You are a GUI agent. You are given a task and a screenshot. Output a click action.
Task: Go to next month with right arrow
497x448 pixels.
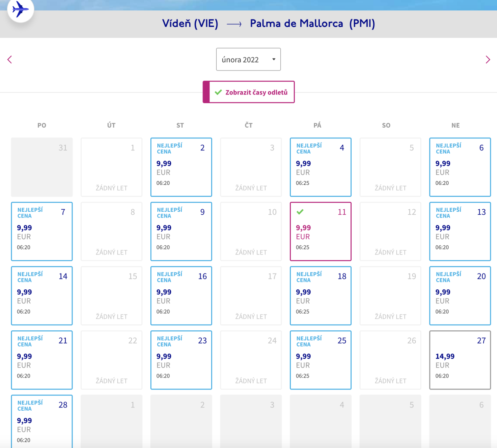pos(487,60)
